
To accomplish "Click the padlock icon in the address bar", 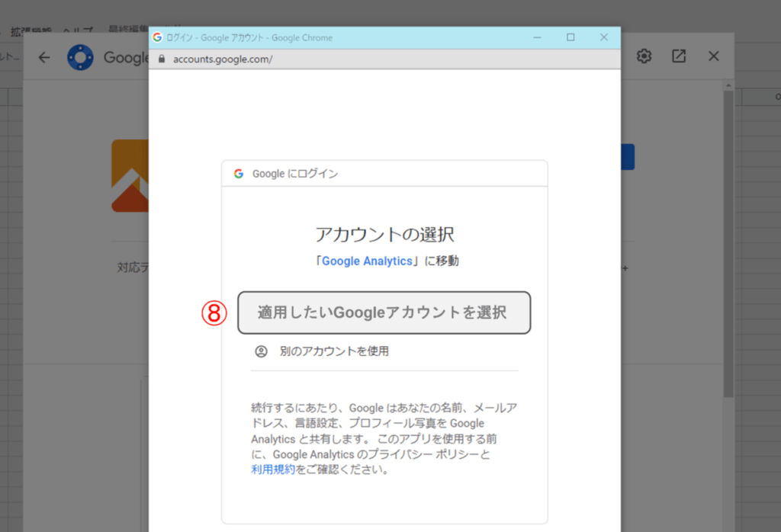I will [x=161, y=59].
